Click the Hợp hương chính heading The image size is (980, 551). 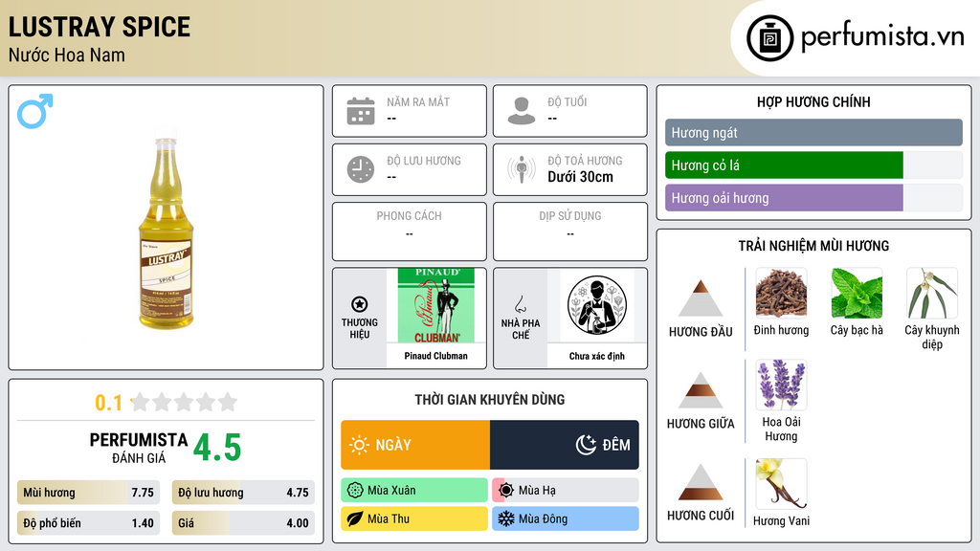click(813, 101)
